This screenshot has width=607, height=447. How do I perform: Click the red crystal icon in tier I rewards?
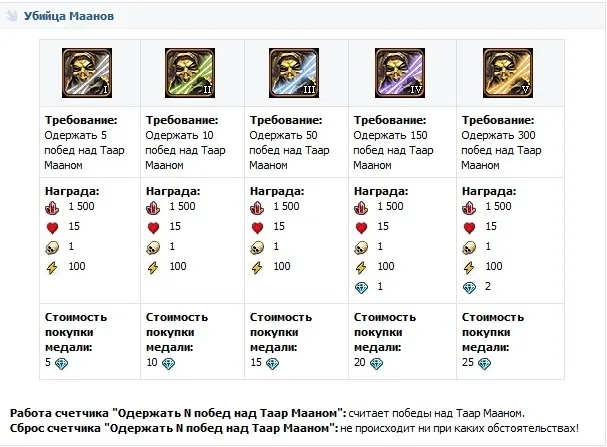pyautogui.click(x=54, y=207)
